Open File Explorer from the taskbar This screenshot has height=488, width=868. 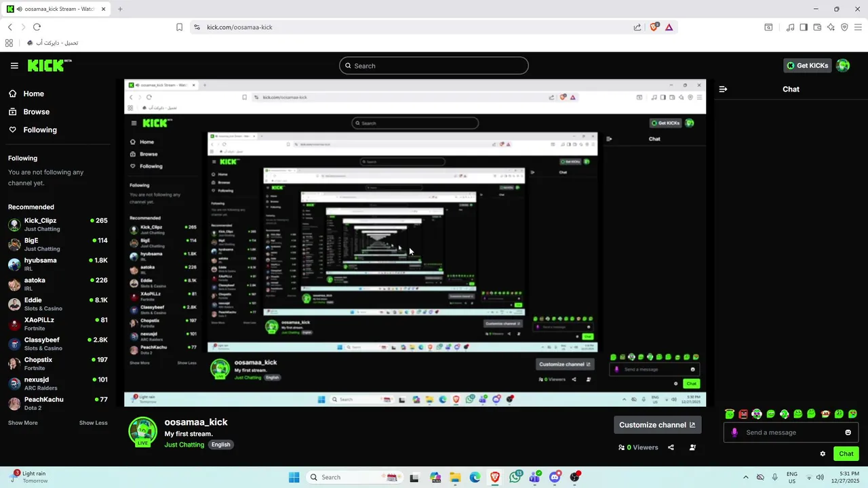pos(455,477)
